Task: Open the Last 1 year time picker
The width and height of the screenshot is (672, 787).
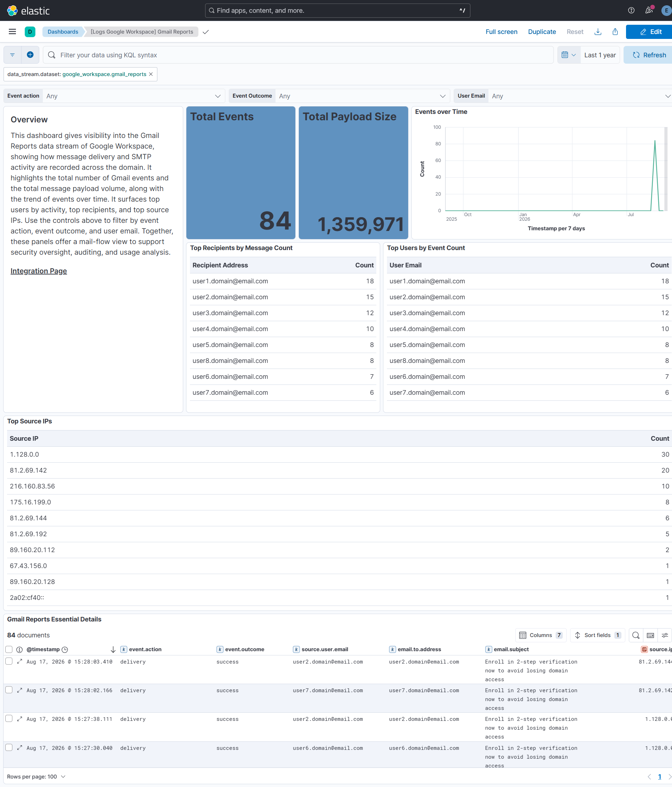Action: tap(600, 55)
